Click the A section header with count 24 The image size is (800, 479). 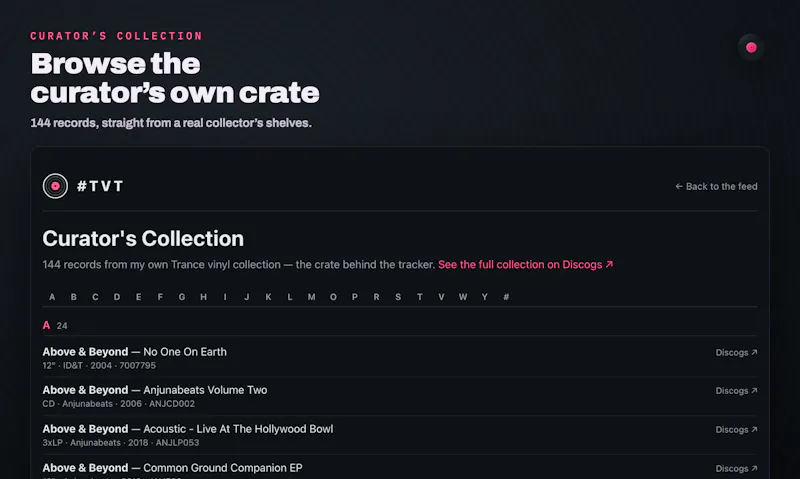click(55, 325)
